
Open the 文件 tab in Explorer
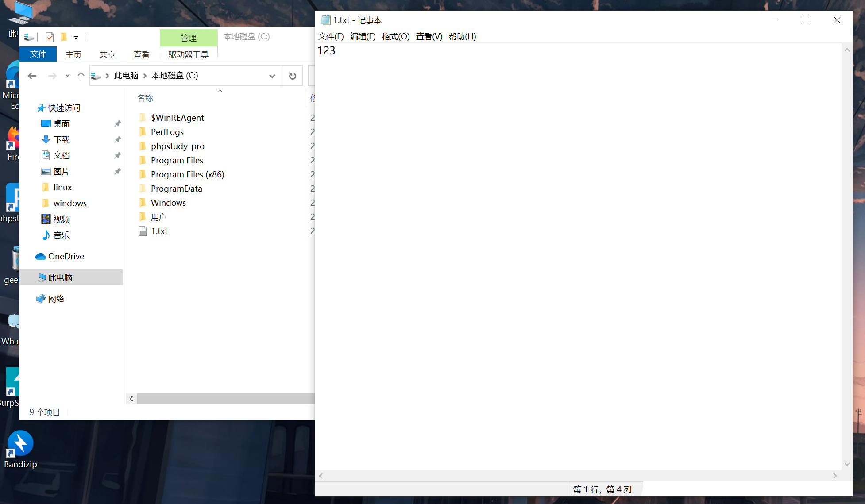[x=38, y=54]
